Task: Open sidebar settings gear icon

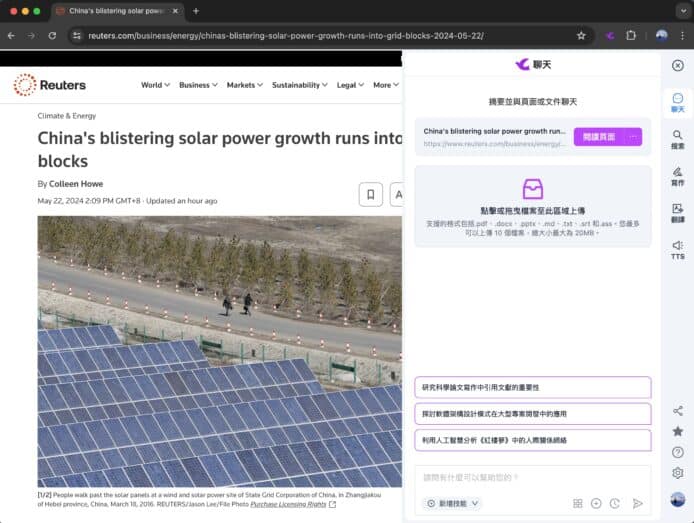Action: (677, 473)
